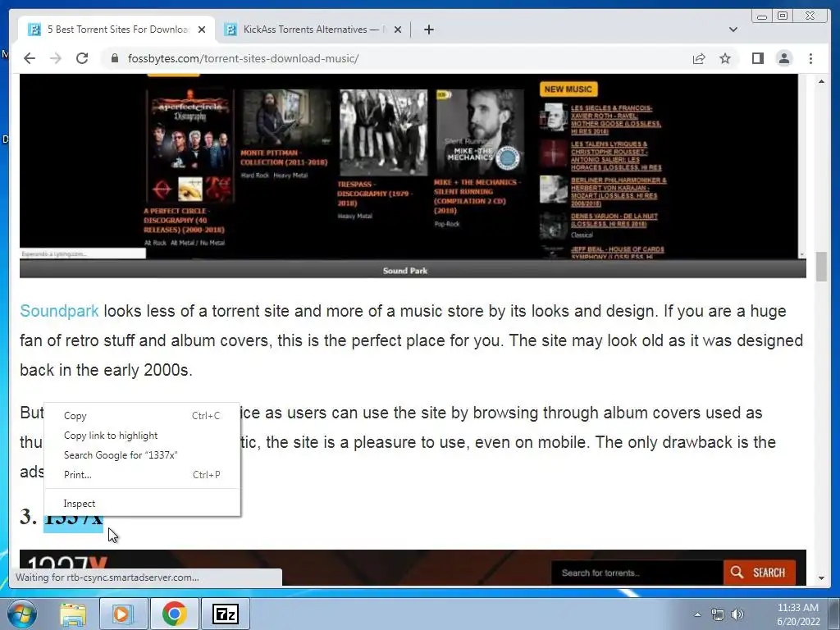Viewport: 840px width, 630px height.
Task: Click the Sound Park screenshot image
Action: 413,167
